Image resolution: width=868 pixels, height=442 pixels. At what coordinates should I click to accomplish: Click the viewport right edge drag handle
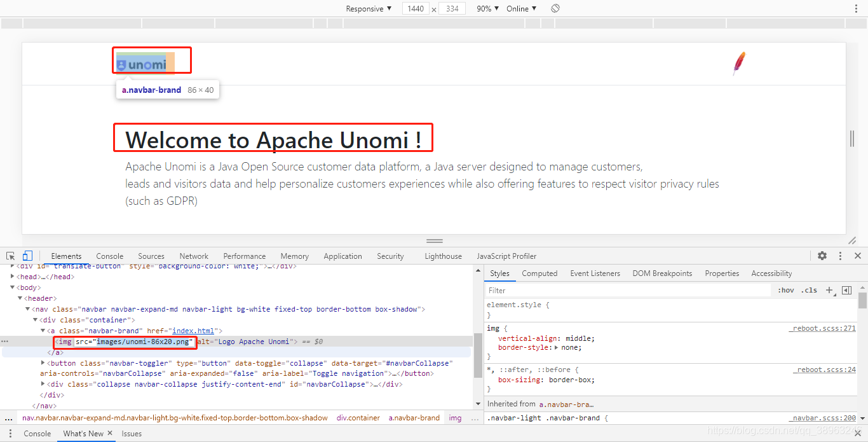[x=852, y=138]
